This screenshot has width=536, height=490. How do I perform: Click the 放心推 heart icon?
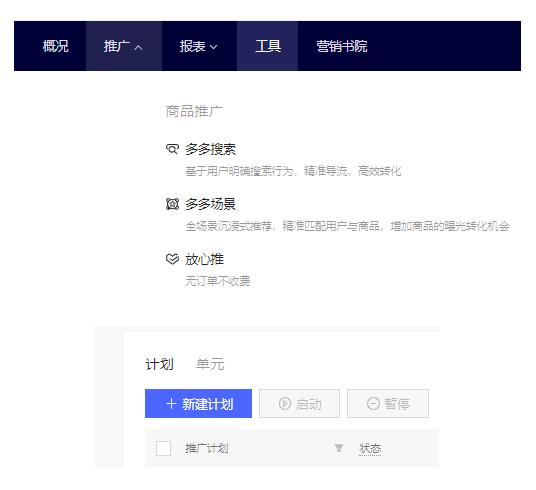tap(172, 259)
